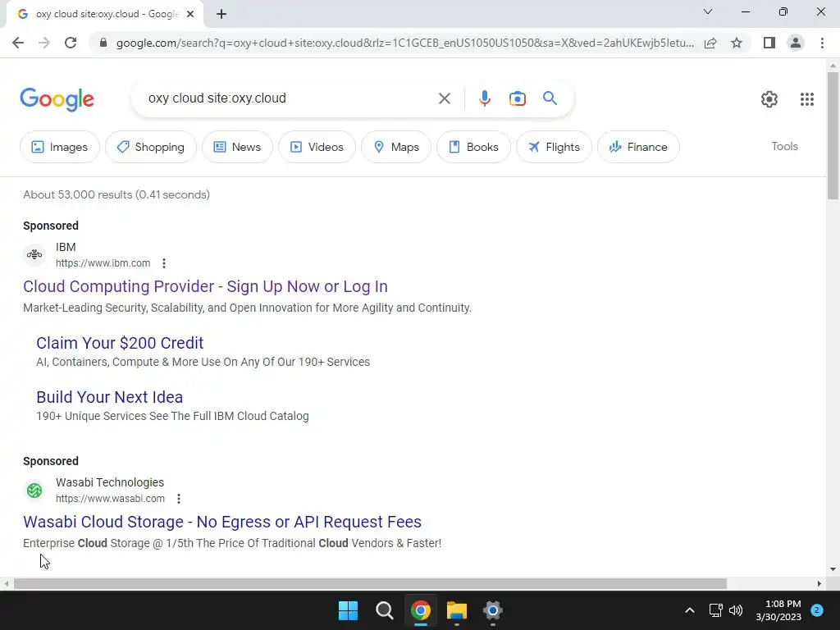Click the site lock icon in address bar
The height and width of the screenshot is (630, 840).
[103, 43]
